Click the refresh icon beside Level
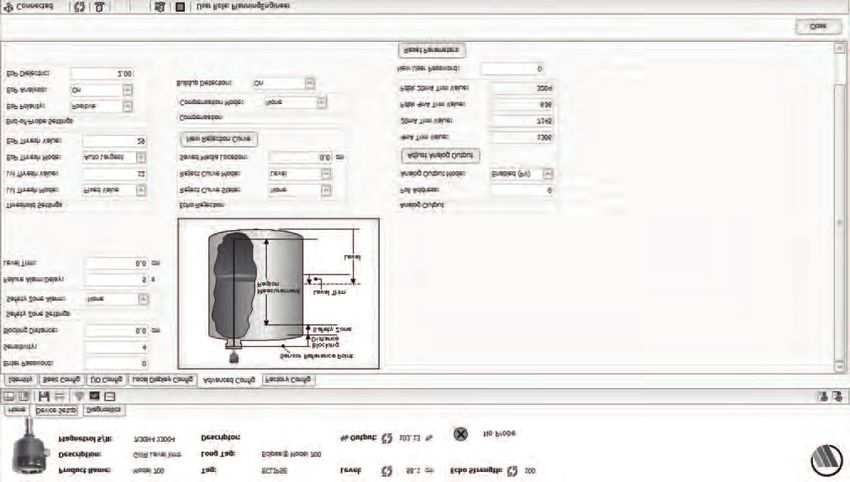 (386, 469)
